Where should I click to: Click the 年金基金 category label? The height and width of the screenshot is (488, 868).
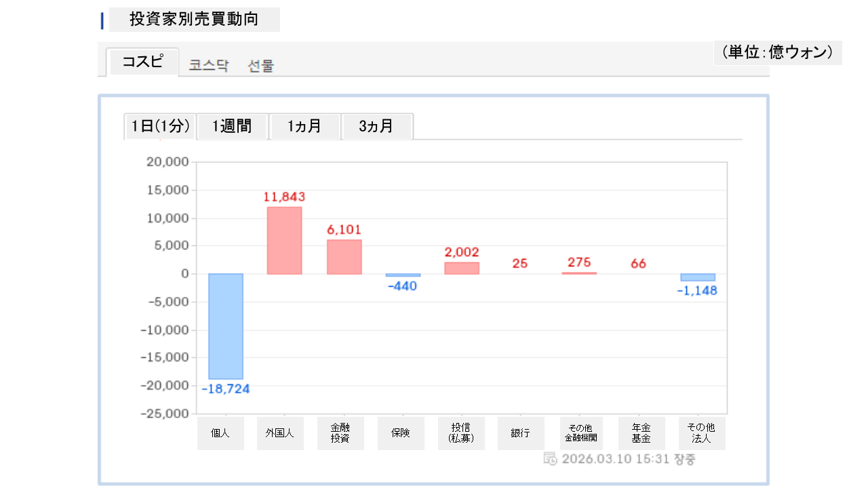coord(641,433)
